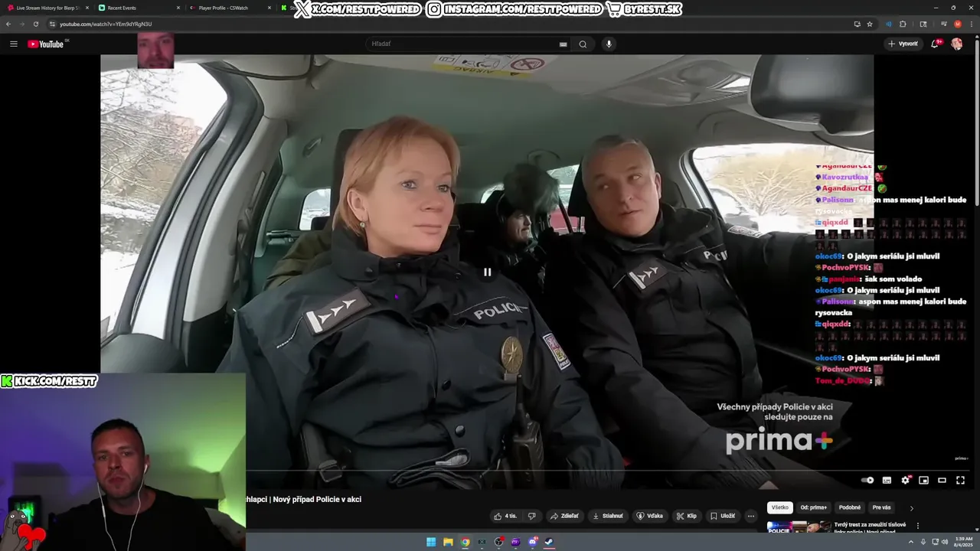This screenshot has height=551, width=980.
Task: Click the youtube.com address bar URL
Action: coord(106,24)
